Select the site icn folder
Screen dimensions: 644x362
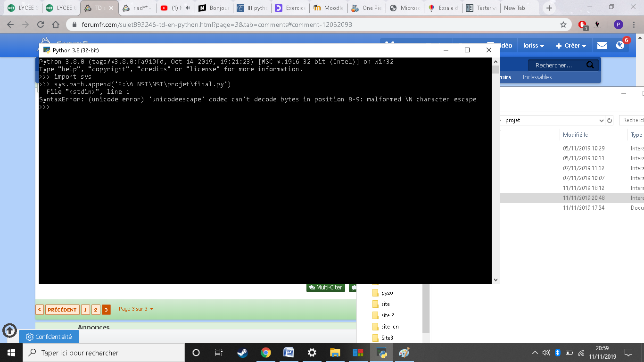coord(390,327)
